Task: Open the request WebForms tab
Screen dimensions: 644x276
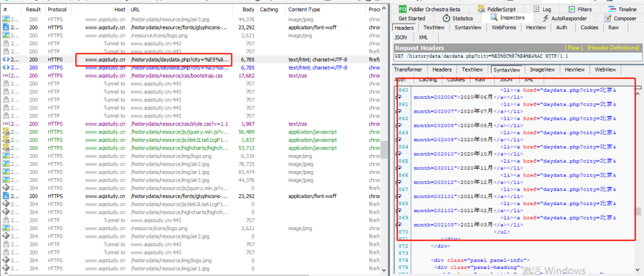Action: click(503, 27)
